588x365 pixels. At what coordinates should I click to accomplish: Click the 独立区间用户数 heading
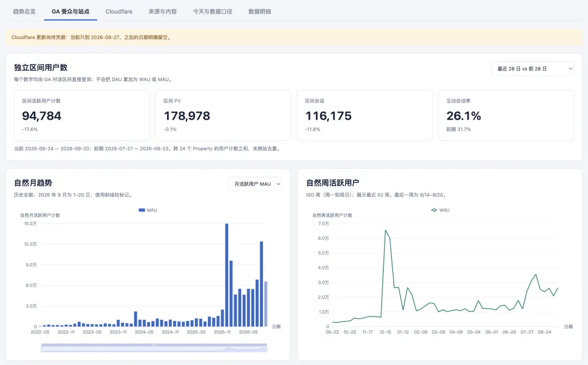pos(40,67)
